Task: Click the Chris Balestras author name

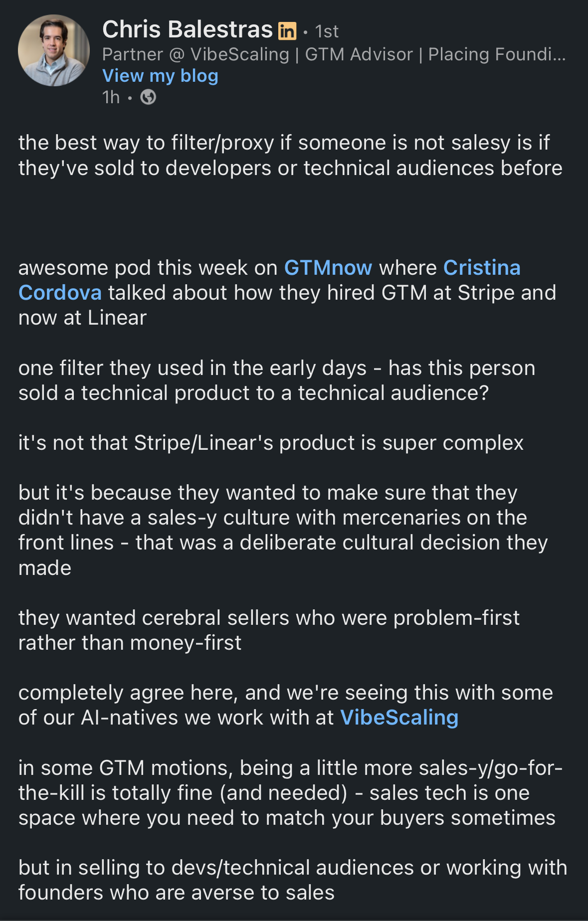Action: 188,29
